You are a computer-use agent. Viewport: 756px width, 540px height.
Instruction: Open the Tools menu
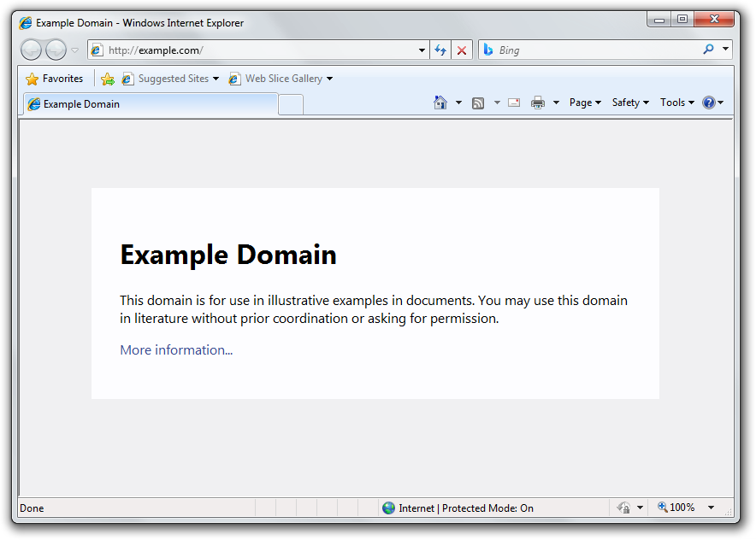pos(676,103)
